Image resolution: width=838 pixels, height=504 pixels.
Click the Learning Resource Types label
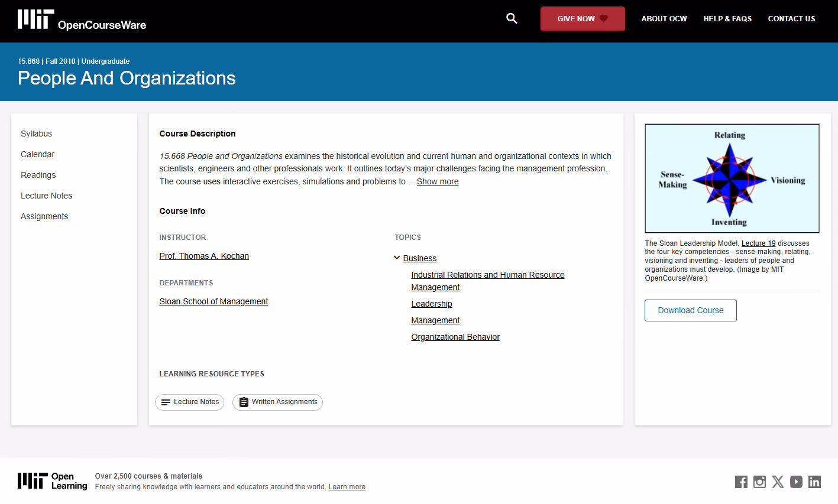212,374
